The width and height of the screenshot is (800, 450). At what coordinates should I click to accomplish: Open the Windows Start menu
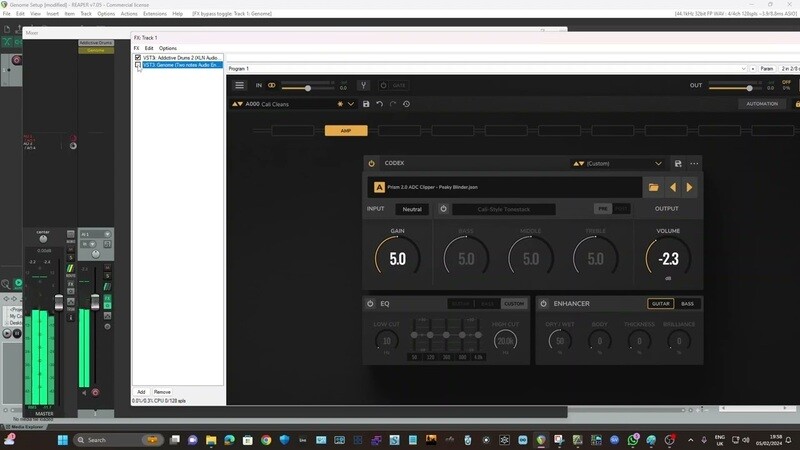(x=62, y=440)
